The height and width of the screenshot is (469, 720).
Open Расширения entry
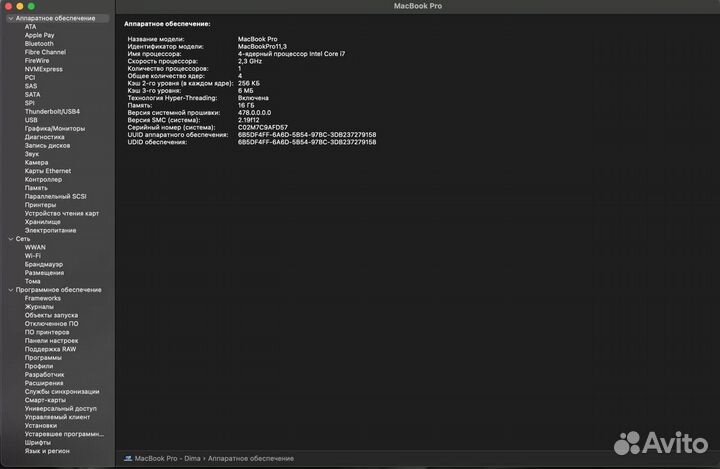(44, 384)
